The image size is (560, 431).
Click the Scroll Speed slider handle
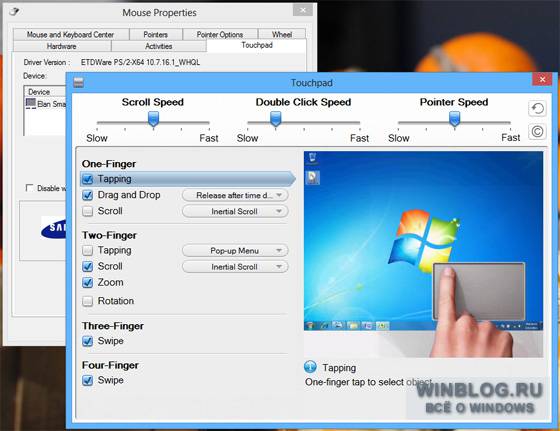click(154, 119)
